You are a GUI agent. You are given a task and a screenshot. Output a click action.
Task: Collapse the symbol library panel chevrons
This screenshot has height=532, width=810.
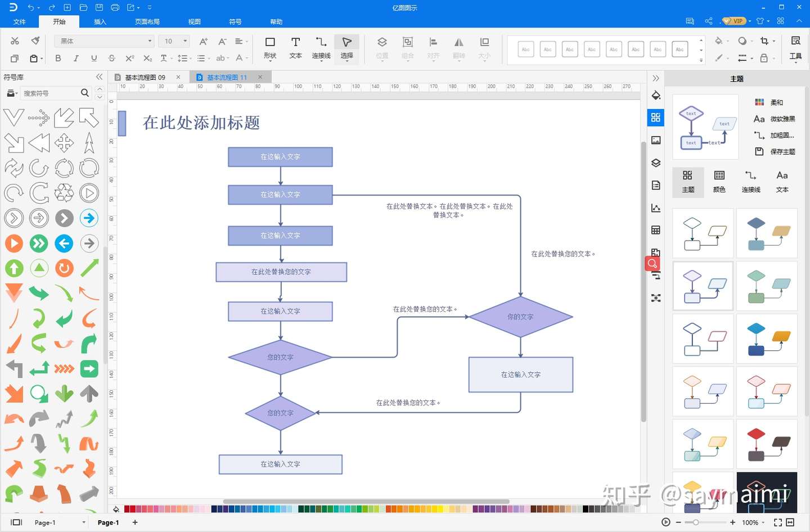tap(100, 77)
